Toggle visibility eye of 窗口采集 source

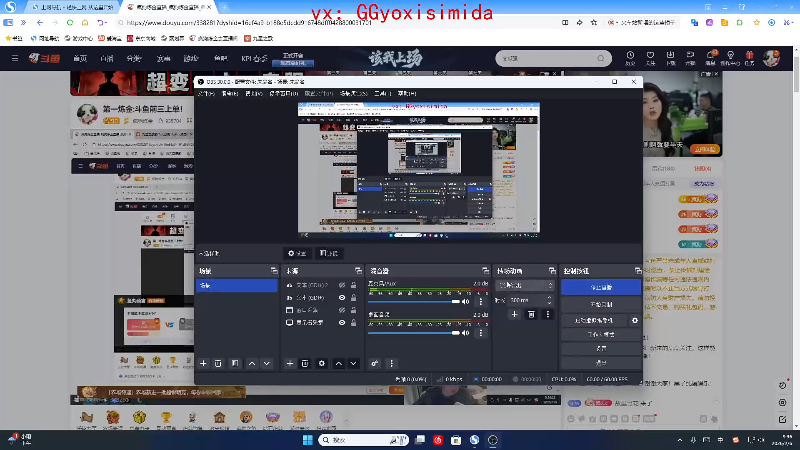coord(342,310)
